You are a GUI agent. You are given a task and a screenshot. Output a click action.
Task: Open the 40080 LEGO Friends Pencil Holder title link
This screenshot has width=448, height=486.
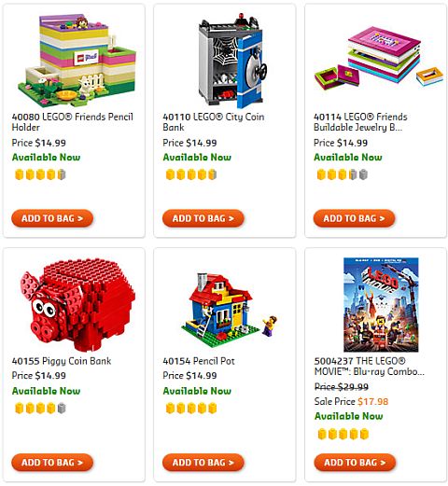(73, 122)
